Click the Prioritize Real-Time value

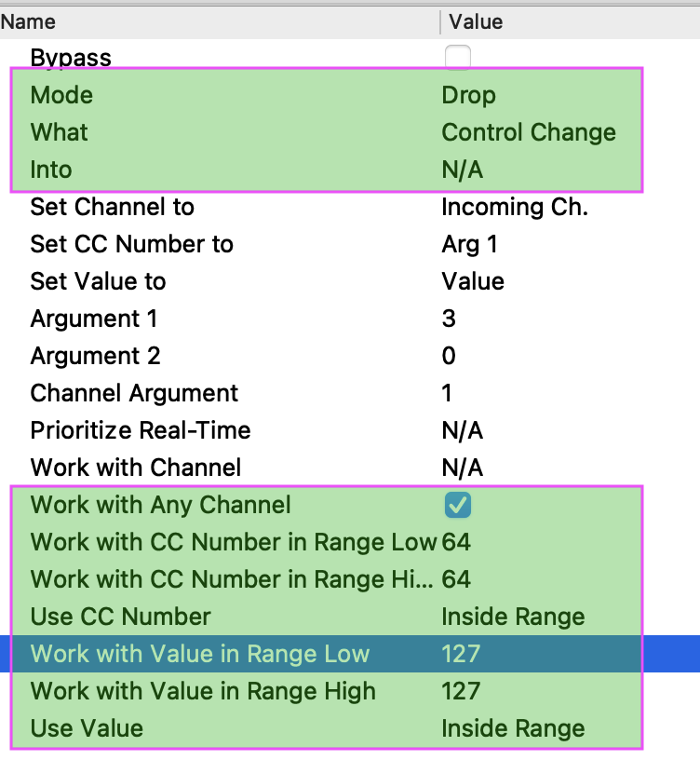(463, 430)
